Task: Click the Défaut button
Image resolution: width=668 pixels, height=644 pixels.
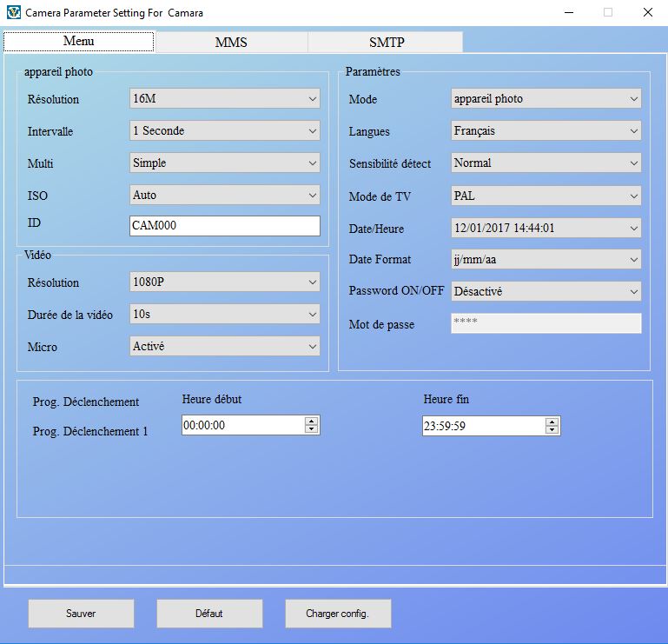Action: click(x=209, y=614)
